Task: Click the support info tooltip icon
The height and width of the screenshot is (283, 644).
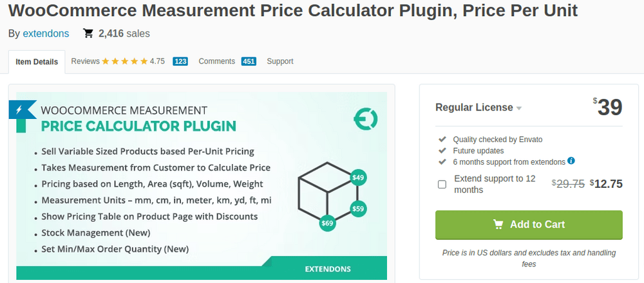Action: pos(571,161)
